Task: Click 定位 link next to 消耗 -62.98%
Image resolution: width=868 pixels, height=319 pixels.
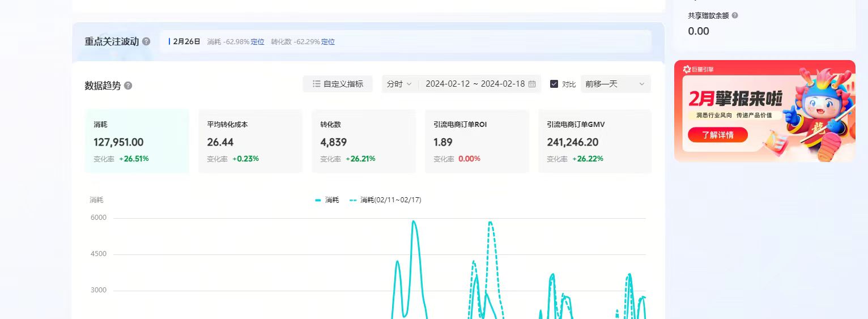Action: point(258,42)
